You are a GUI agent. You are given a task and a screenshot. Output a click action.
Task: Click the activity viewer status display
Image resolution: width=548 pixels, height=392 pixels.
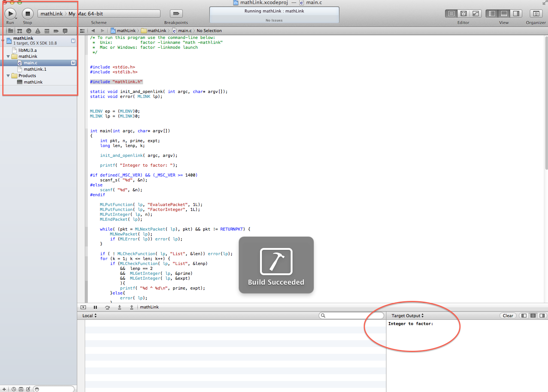[274, 15]
